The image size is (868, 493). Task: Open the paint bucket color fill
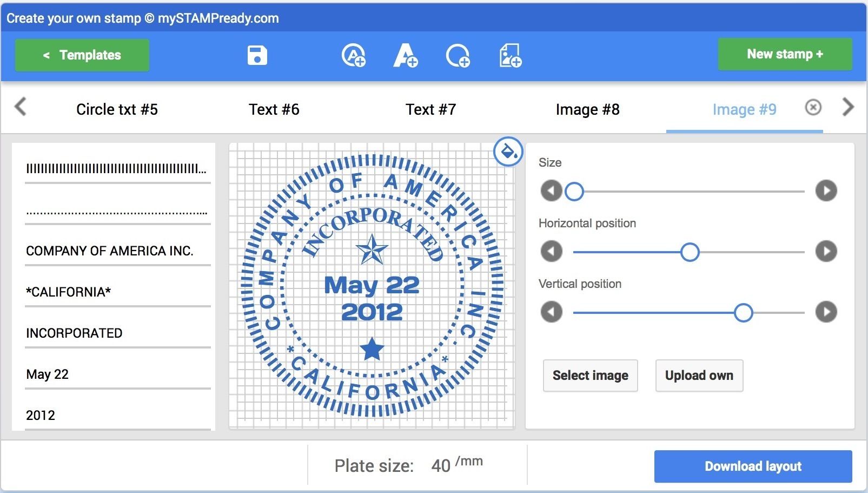(x=508, y=152)
